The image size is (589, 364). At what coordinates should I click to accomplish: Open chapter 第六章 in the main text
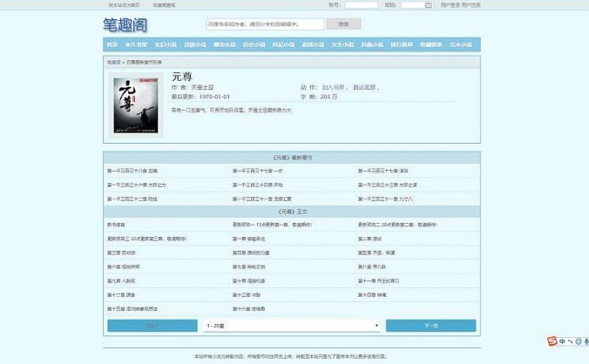tap(123, 267)
